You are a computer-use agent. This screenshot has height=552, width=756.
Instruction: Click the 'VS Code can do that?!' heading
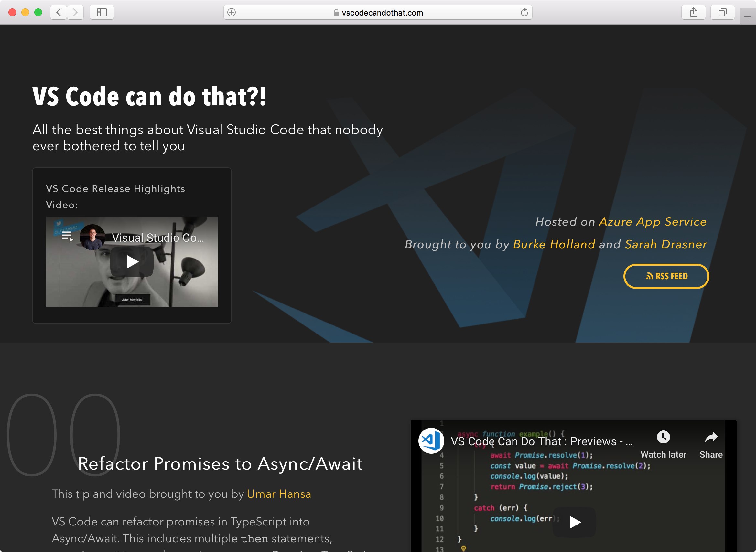click(x=149, y=96)
